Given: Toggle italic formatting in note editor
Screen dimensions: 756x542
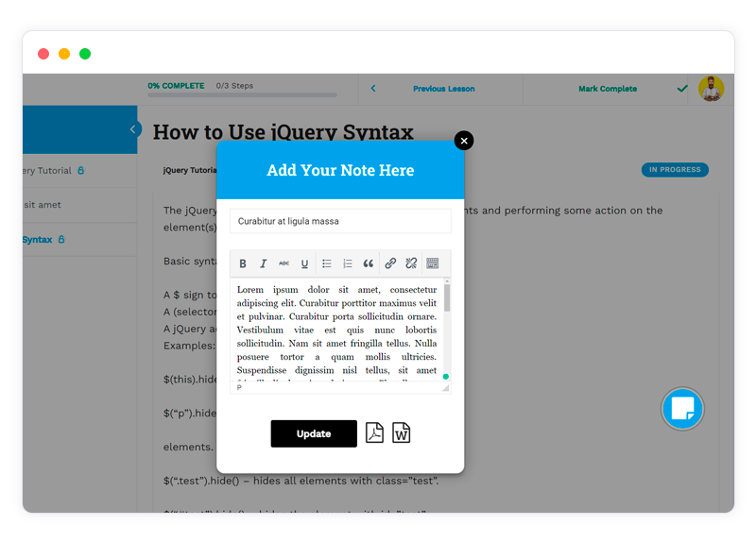Looking at the screenshot, I should point(264,263).
